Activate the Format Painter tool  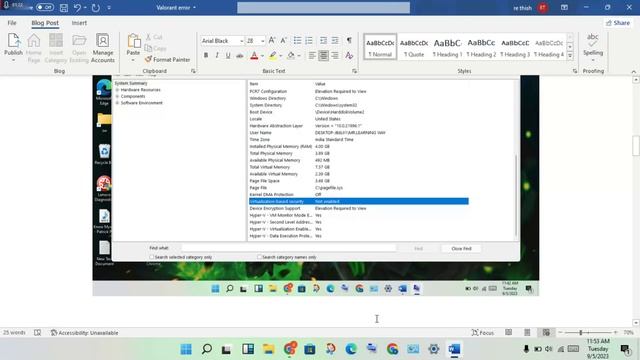167,60
